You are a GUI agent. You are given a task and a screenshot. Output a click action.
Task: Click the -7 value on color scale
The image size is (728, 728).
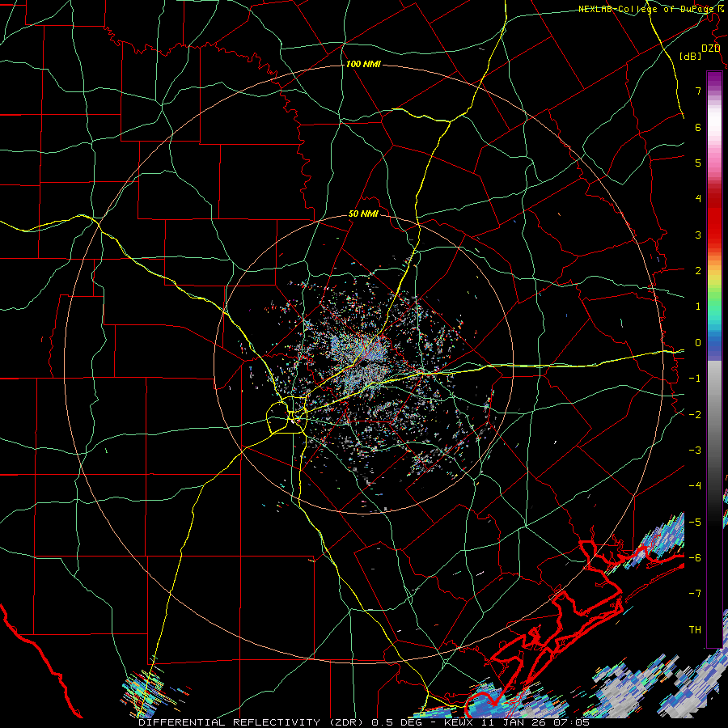click(695, 594)
